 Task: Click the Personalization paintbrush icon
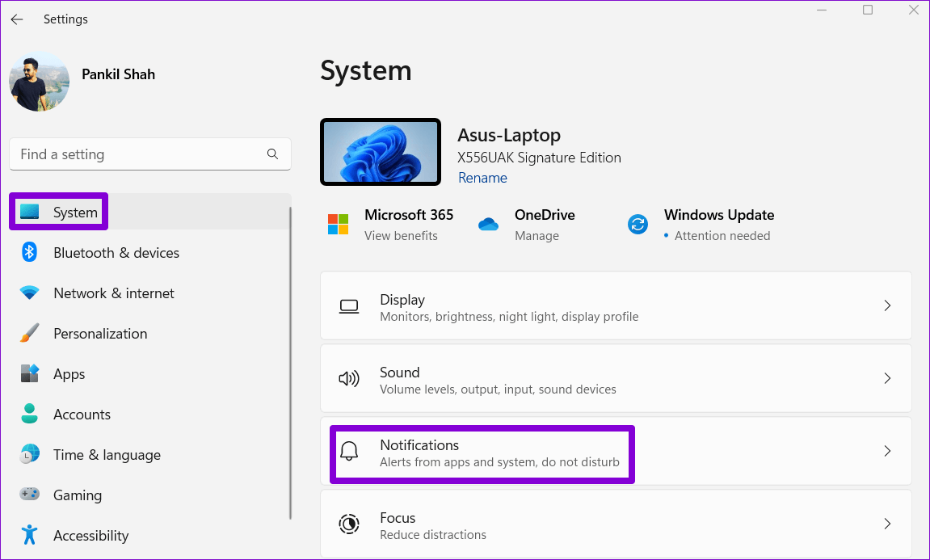coord(29,333)
